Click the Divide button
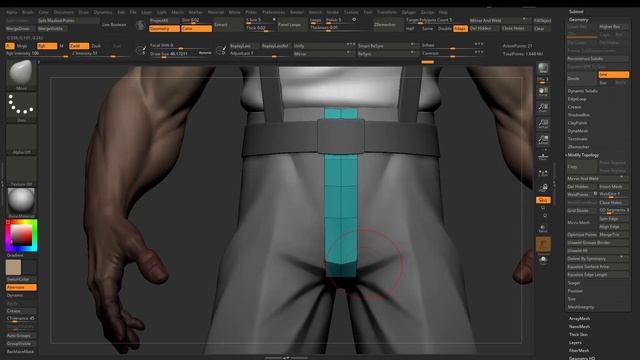 (x=582, y=78)
